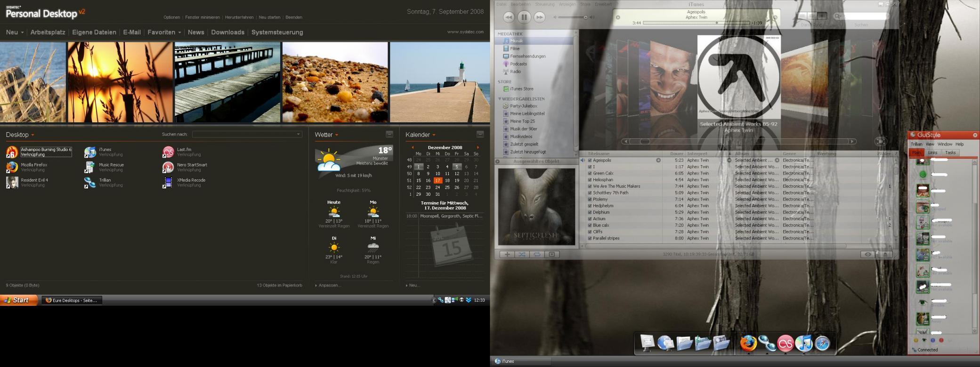The height and width of the screenshot is (367, 980).
Task: Launch the Nero StartSmart shortcut
Action: [x=185, y=167]
